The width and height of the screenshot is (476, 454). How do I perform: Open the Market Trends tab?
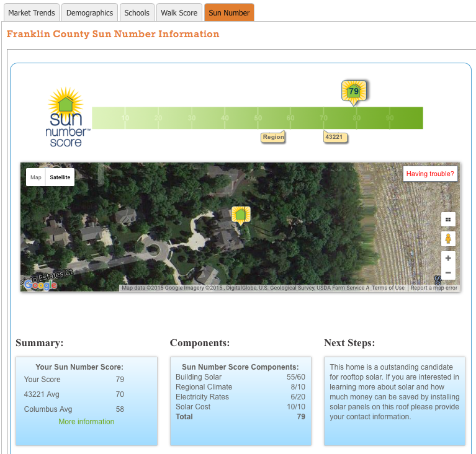[x=32, y=13]
